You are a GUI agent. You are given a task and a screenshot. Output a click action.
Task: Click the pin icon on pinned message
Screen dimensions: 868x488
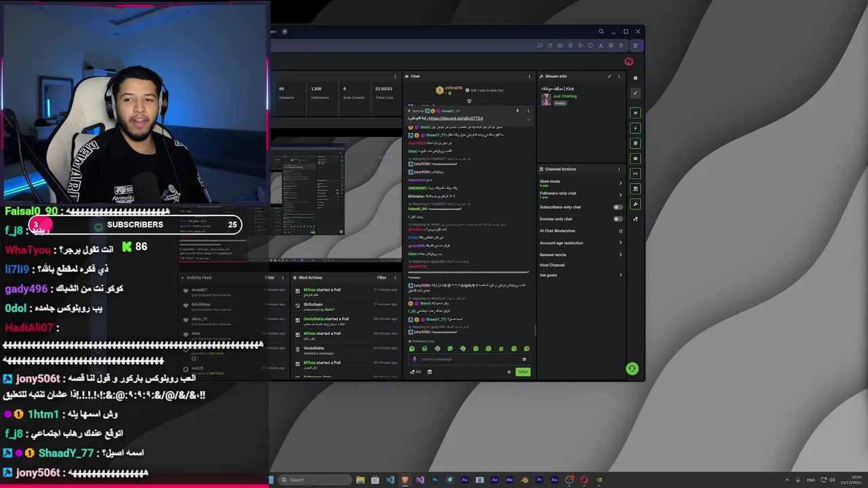(x=517, y=110)
